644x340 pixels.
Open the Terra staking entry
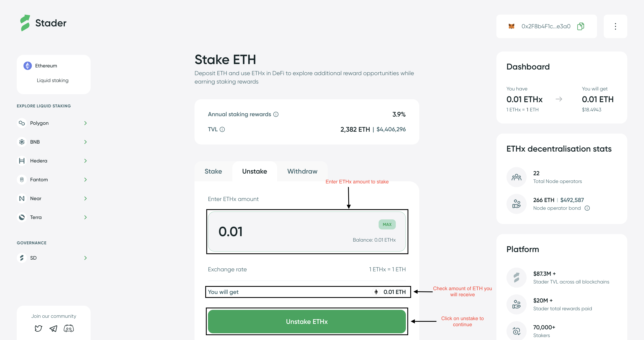(85, 217)
